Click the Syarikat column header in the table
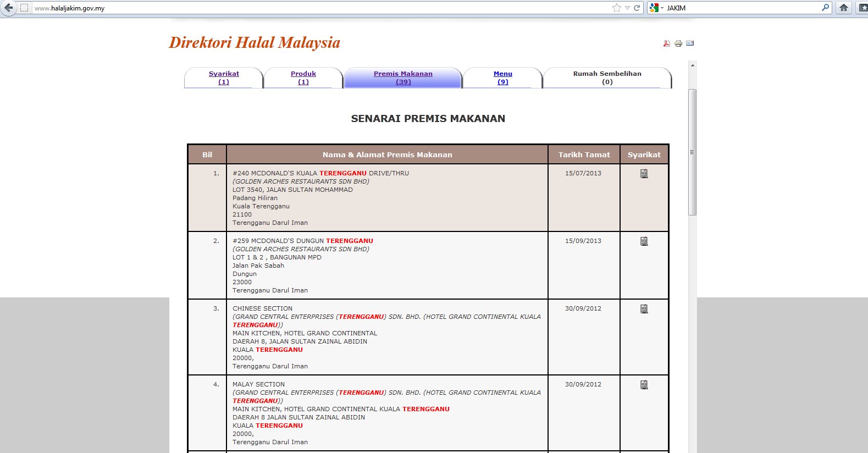This screenshot has width=868, height=453. [644, 154]
